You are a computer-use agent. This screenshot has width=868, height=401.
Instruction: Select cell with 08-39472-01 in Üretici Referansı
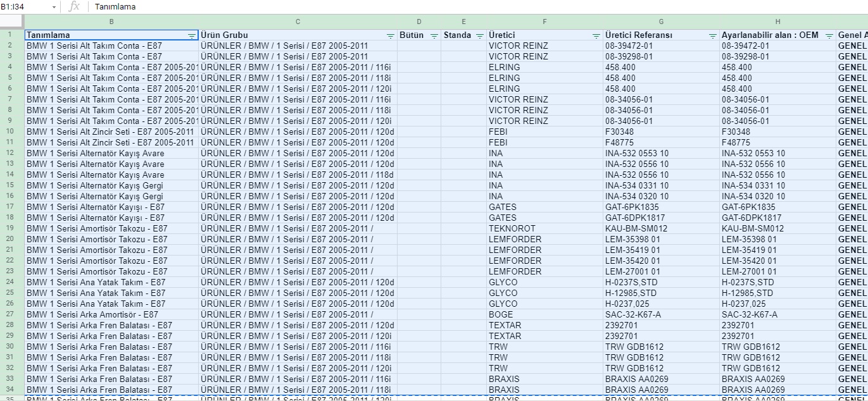(x=662, y=46)
